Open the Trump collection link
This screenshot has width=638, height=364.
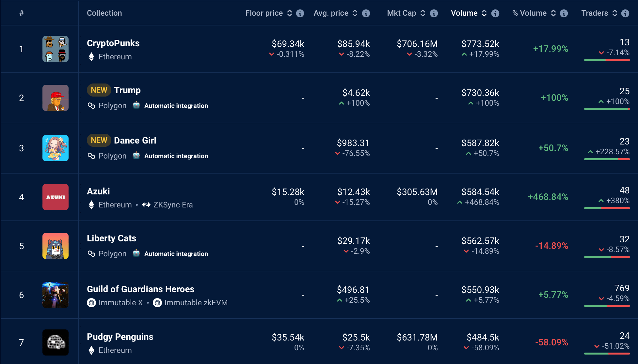click(127, 90)
